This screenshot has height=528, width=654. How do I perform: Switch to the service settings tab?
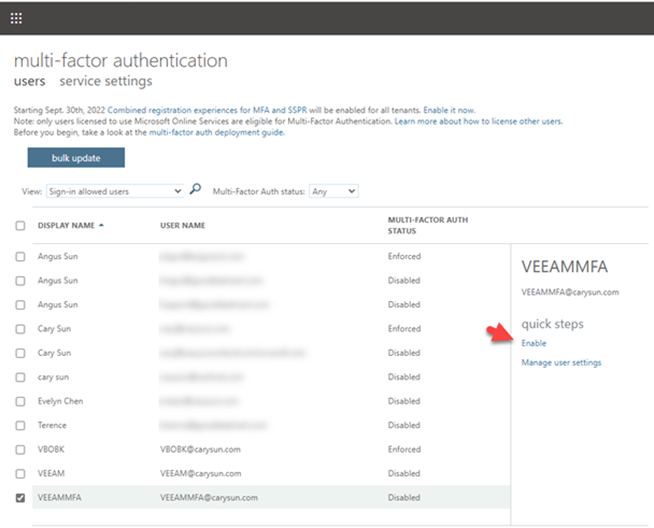pyautogui.click(x=106, y=81)
